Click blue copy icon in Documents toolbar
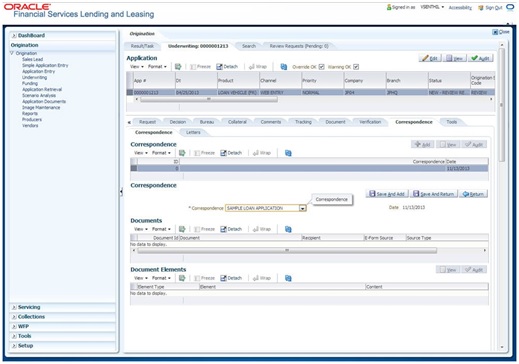519x364 pixels. pyautogui.click(x=288, y=229)
